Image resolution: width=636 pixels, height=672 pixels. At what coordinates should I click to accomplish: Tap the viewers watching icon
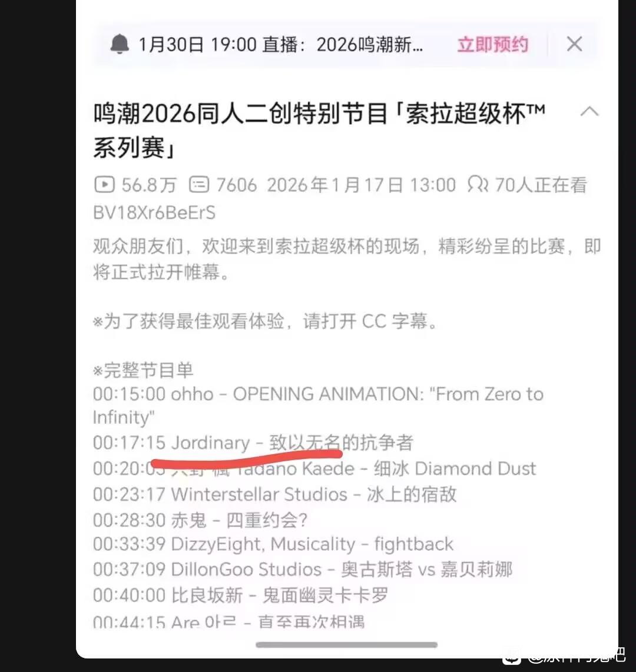pos(478,185)
